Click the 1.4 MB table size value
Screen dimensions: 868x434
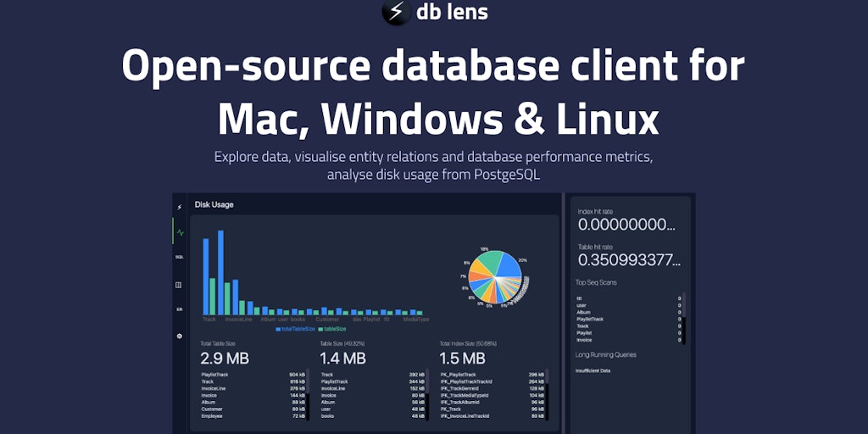tap(342, 359)
